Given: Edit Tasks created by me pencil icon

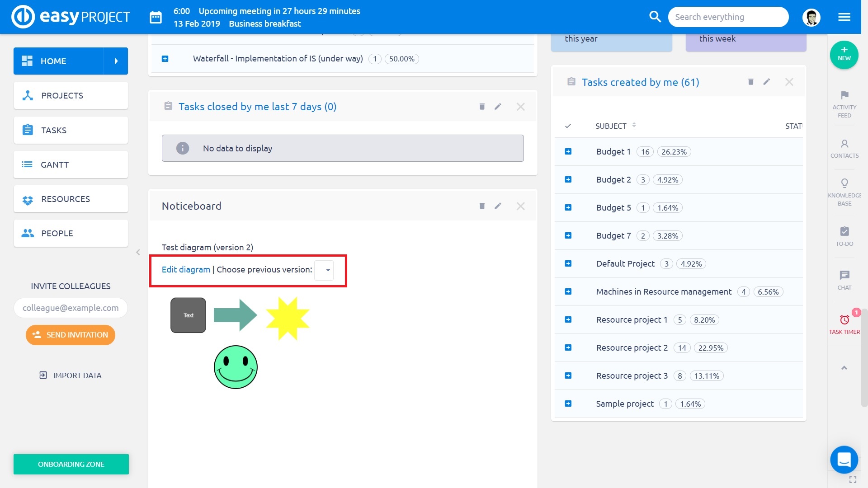Looking at the screenshot, I should (x=767, y=82).
